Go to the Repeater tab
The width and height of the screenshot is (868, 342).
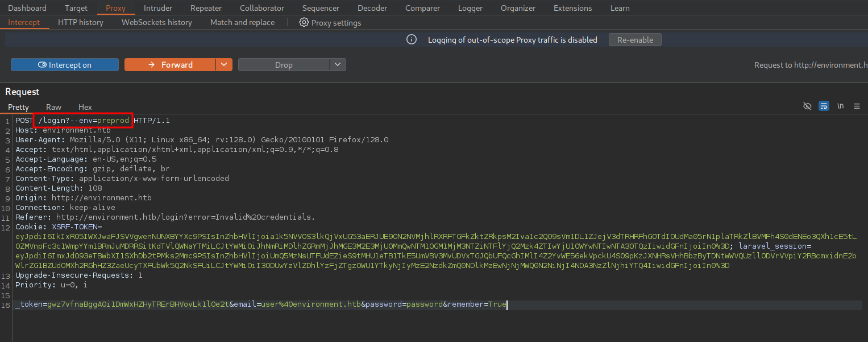(206, 8)
